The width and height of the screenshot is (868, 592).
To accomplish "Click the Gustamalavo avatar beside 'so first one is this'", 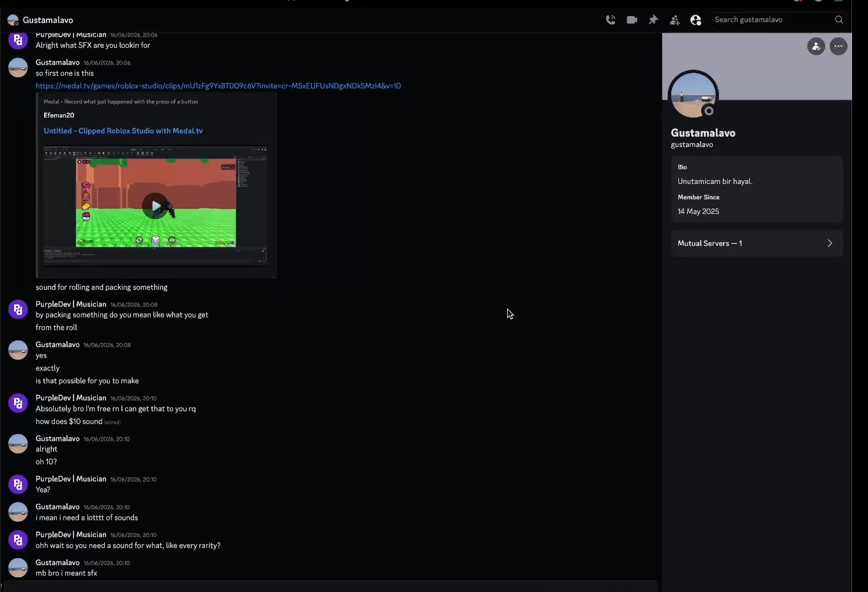I will tap(18, 67).
